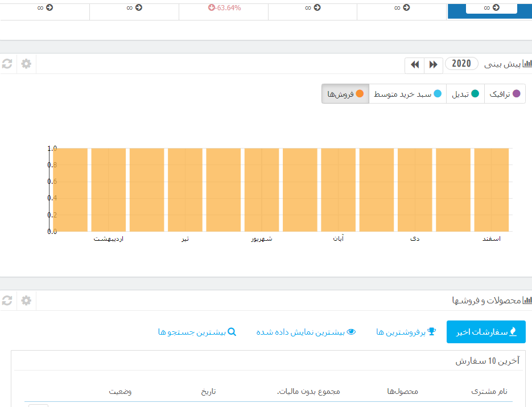
Task: Toggle the سبد خرید متوسط series
Action: pyautogui.click(x=407, y=94)
